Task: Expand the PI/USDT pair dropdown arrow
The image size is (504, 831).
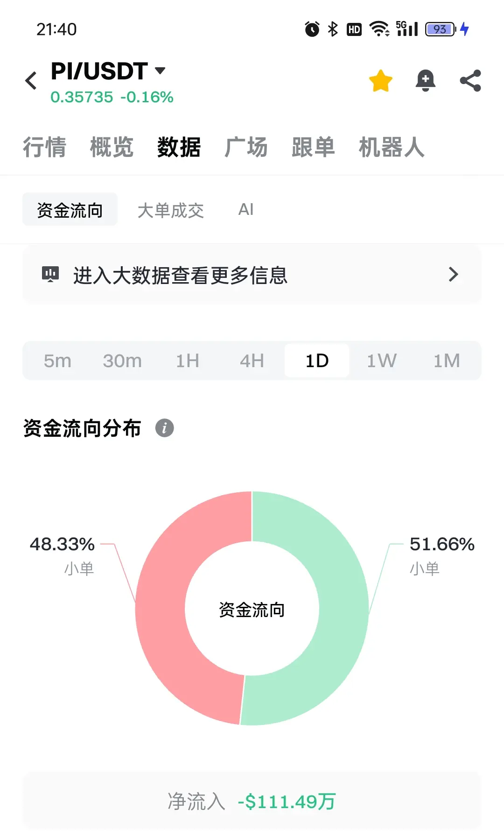Action: 160,71
